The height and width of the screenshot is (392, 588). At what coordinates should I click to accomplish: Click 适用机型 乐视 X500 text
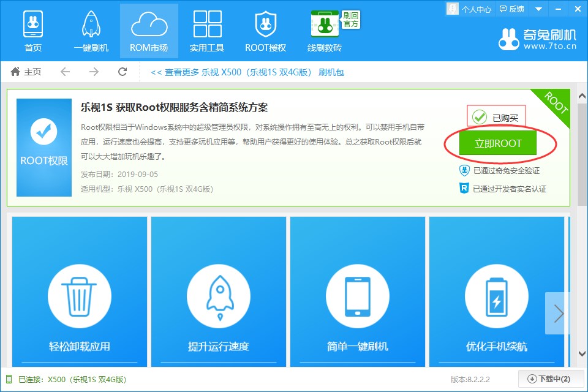(x=147, y=189)
